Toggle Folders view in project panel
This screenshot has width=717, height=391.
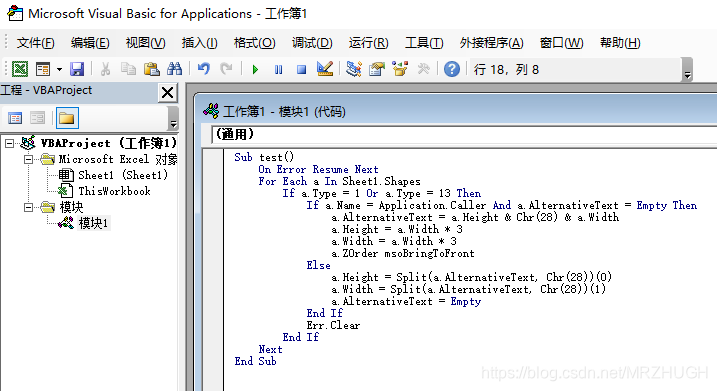click(67, 118)
